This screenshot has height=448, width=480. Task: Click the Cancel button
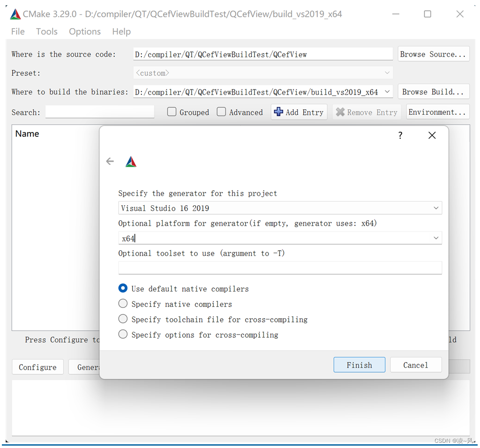tap(416, 365)
